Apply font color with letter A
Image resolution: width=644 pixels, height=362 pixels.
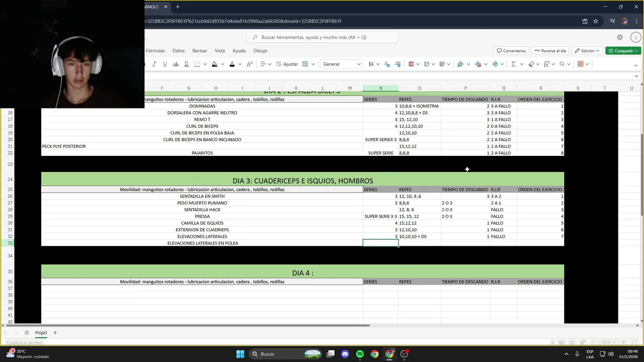point(232,64)
